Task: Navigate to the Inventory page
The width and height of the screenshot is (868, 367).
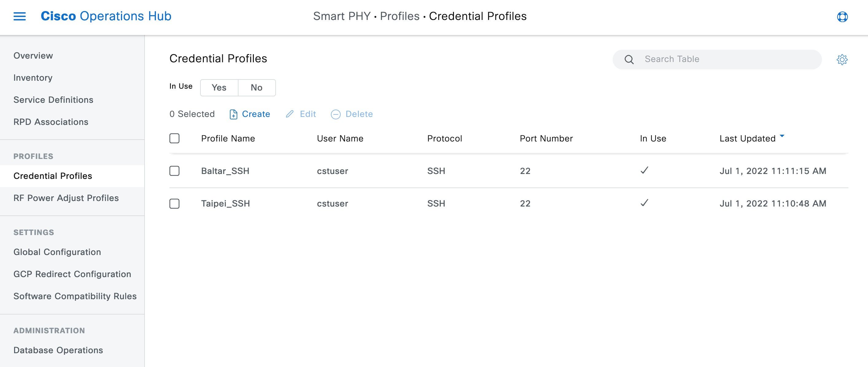Action: pos(33,78)
